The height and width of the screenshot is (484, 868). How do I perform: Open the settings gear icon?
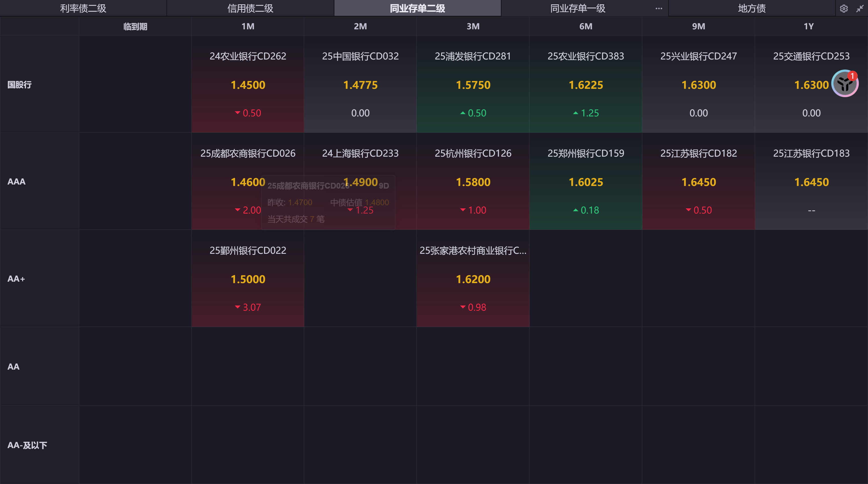[x=844, y=8]
